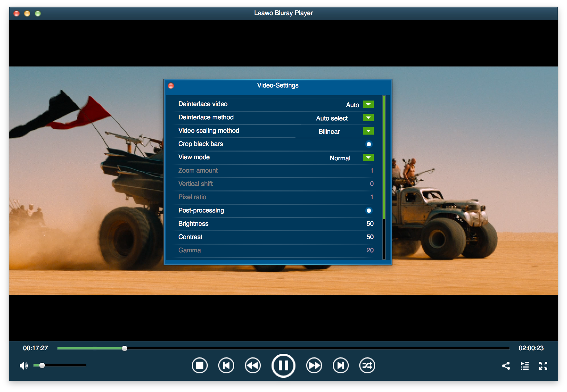This screenshot has width=567, height=392.
Task: Toggle shuffle playback mode
Action: pos(367,365)
